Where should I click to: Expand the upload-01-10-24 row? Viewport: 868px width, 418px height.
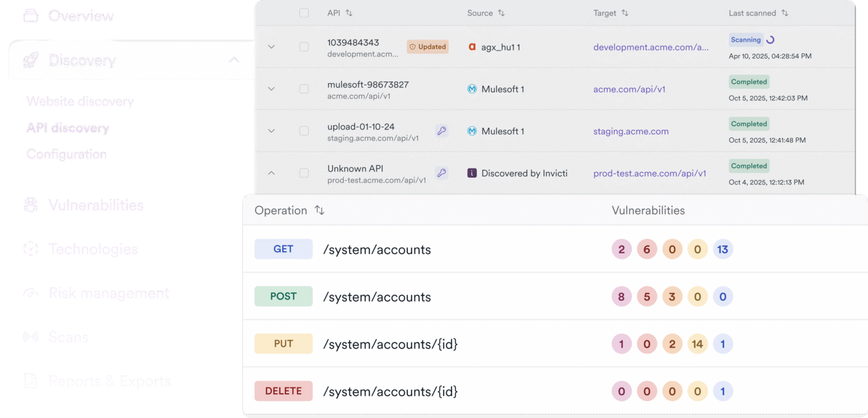pyautogui.click(x=271, y=131)
